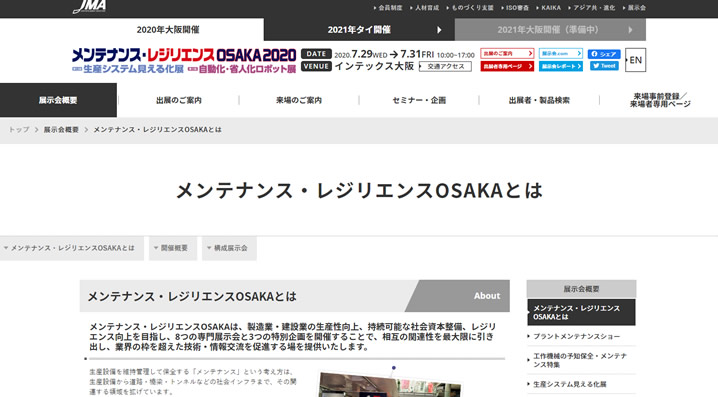Open the 交通アクセス link
718x397 pixels.
pos(446,66)
